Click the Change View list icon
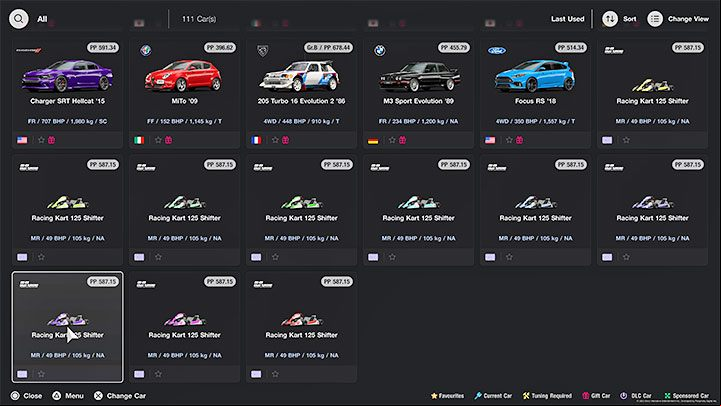 point(655,19)
